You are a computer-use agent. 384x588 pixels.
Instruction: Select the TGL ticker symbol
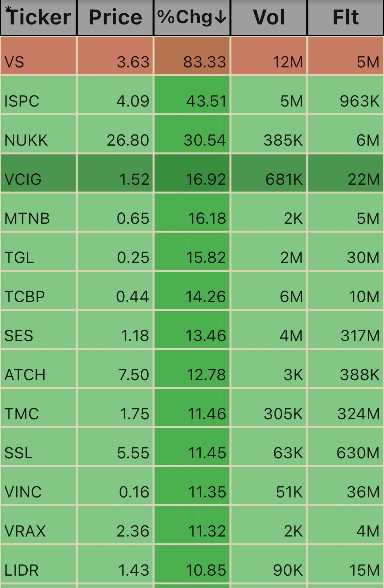[19, 257]
